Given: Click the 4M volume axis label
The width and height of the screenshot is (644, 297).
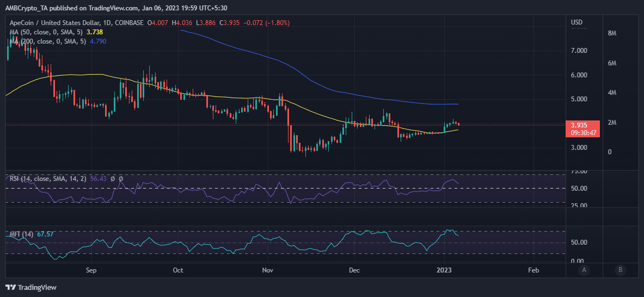Looking at the screenshot, I should pos(611,93).
